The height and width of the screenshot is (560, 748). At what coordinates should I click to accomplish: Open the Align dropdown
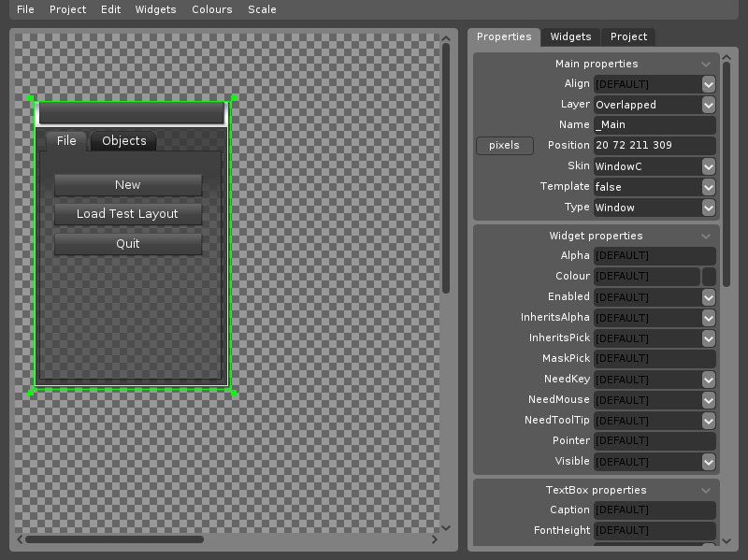[x=709, y=84]
